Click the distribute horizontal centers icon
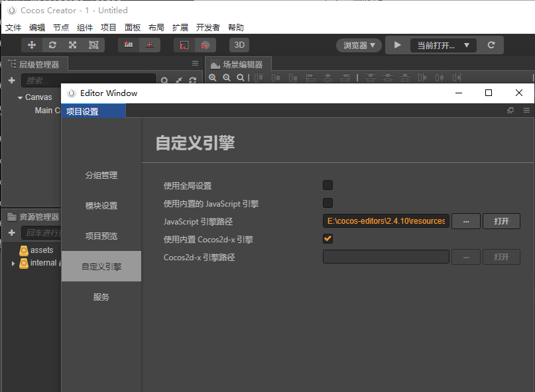Screen dimensions: 535x392 point(440,77)
